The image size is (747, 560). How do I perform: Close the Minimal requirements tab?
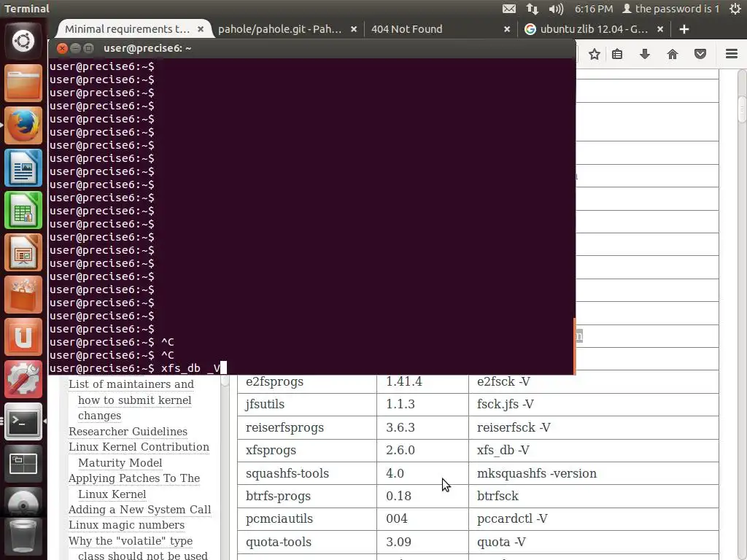pyautogui.click(x=201, y=29)
